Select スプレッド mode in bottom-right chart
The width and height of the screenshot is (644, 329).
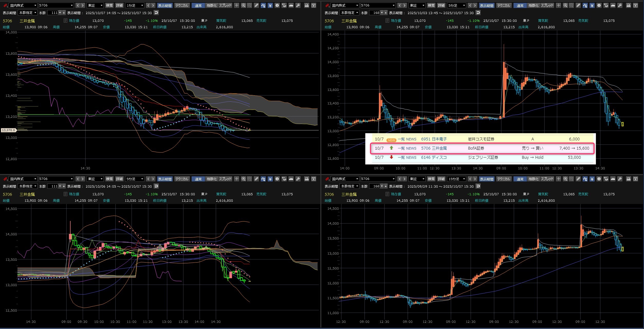547,179
